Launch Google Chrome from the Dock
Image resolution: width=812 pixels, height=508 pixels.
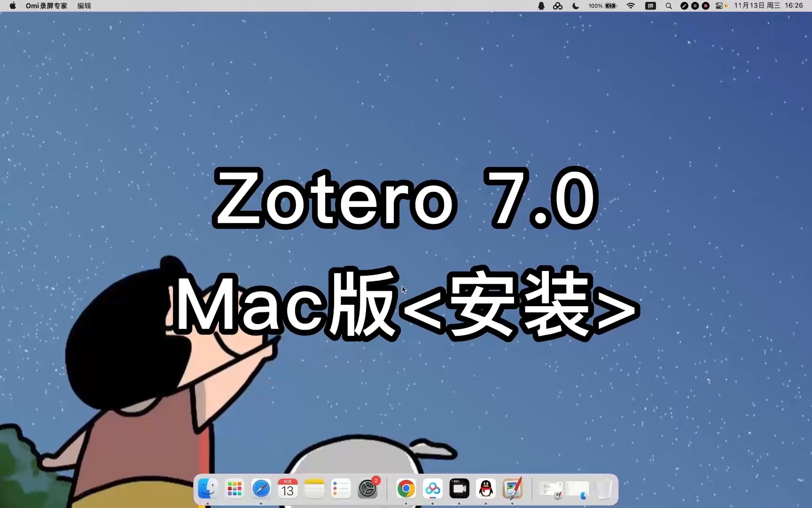point(406,489)
